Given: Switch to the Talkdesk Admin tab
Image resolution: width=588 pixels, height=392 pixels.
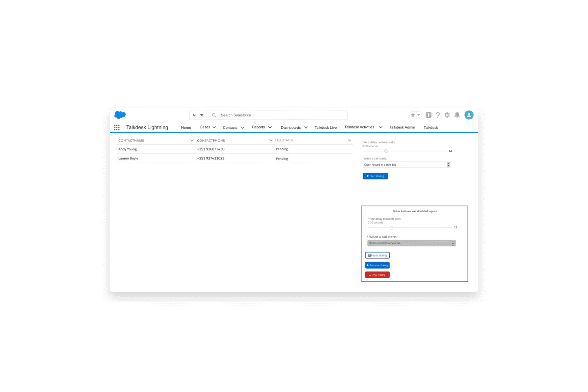Looking at the screenshot, I should point(402,127).
